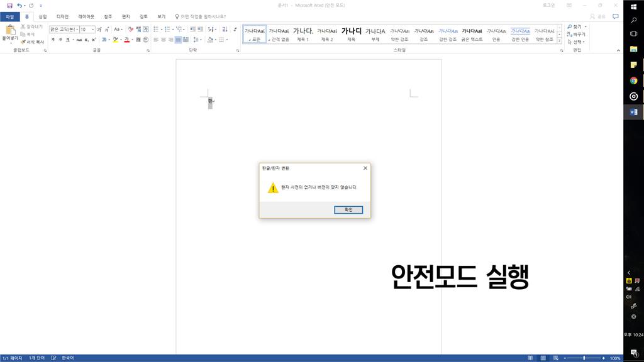
Task: Click the decrease indent icon
Action: click(192, 29)
